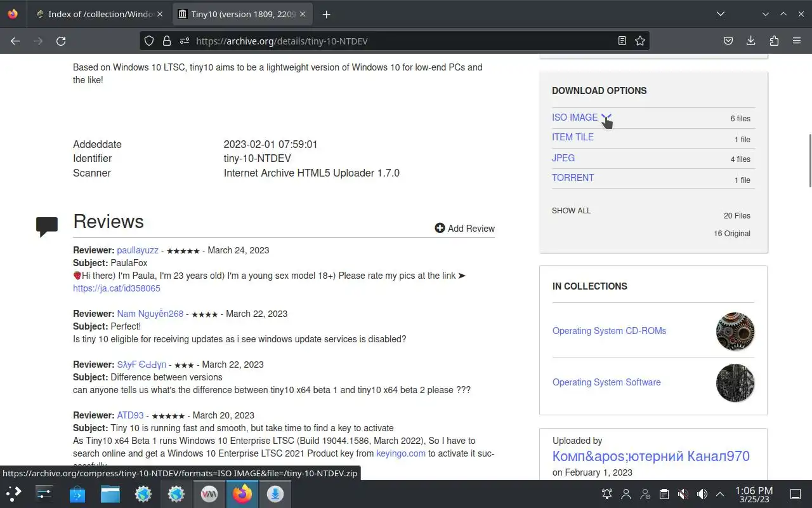Adjust volume from the system tray

point(702,494)
